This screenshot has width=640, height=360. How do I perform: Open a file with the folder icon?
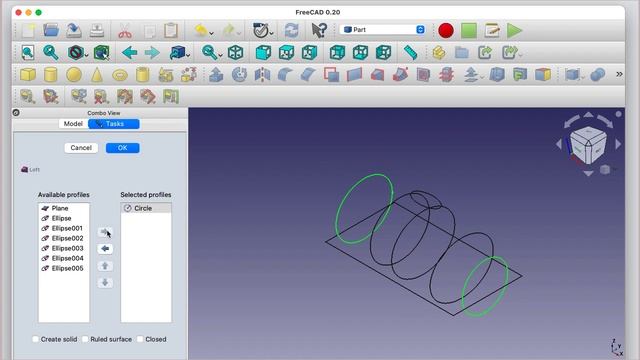(51, 30)
